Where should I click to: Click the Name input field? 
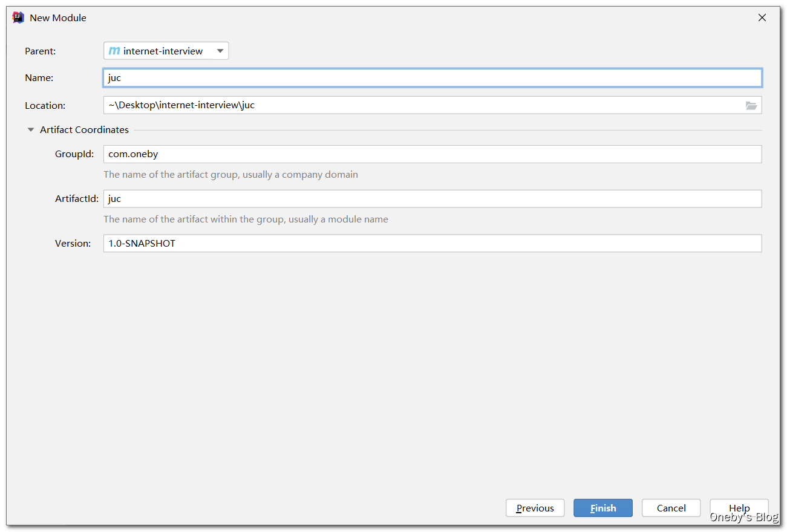[x=433, y=78]
